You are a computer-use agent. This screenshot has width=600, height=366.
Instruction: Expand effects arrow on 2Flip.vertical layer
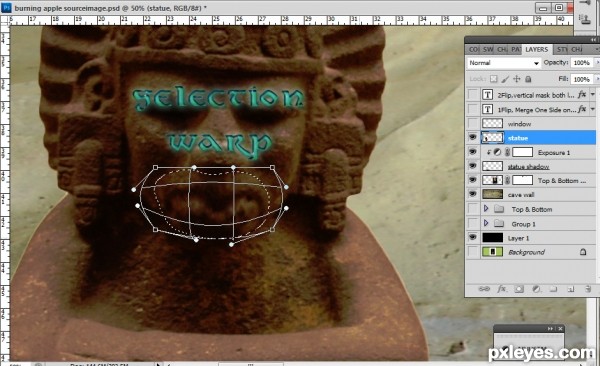(593, 95)
